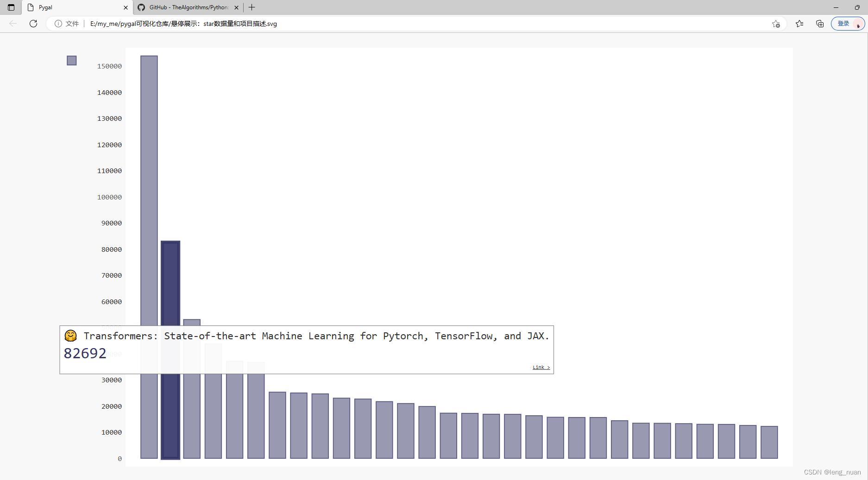Click the Transformers description text in tooltip

[x=316, y=336]
